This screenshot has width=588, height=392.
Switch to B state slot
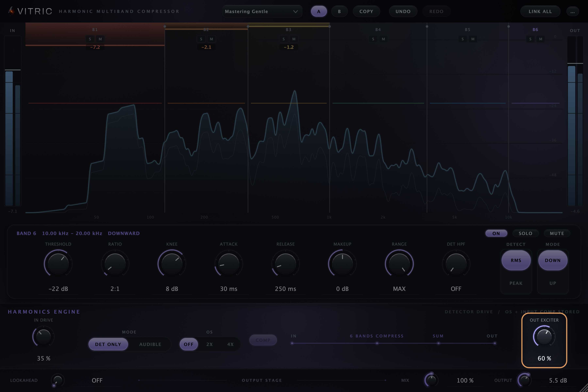(339, 11)
